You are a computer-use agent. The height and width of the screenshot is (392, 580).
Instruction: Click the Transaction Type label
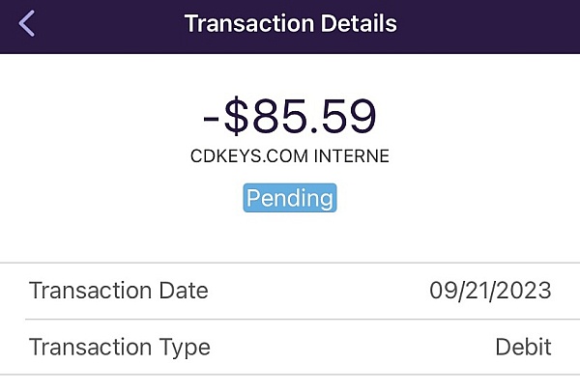tap(119, 347)
